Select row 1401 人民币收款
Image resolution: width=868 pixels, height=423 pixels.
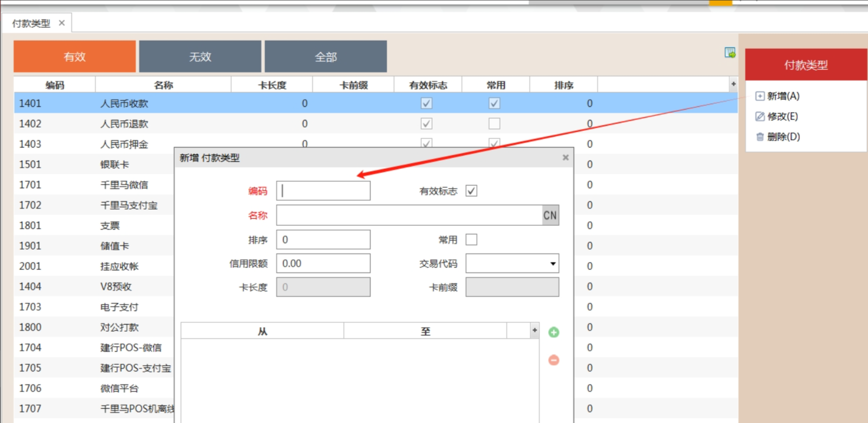124,103
